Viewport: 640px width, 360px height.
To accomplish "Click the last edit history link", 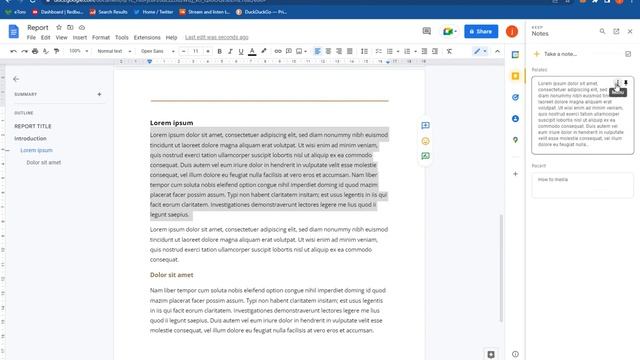I will pos(217,38).
